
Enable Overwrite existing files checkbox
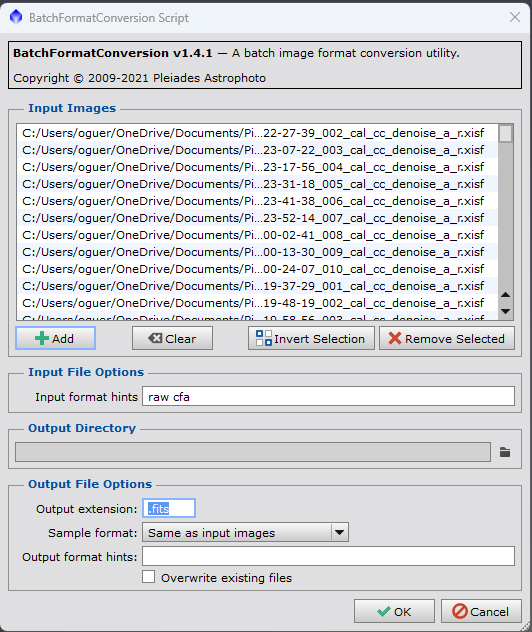coord(148,577)
